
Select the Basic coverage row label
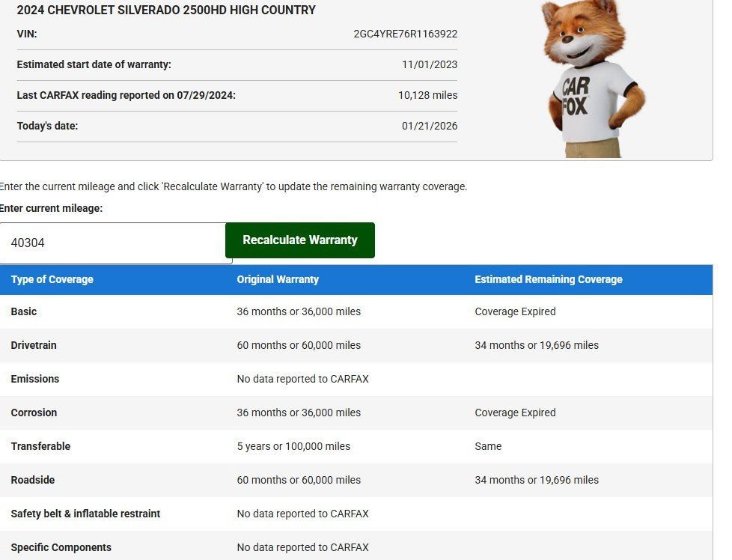[x=24, y=311]
